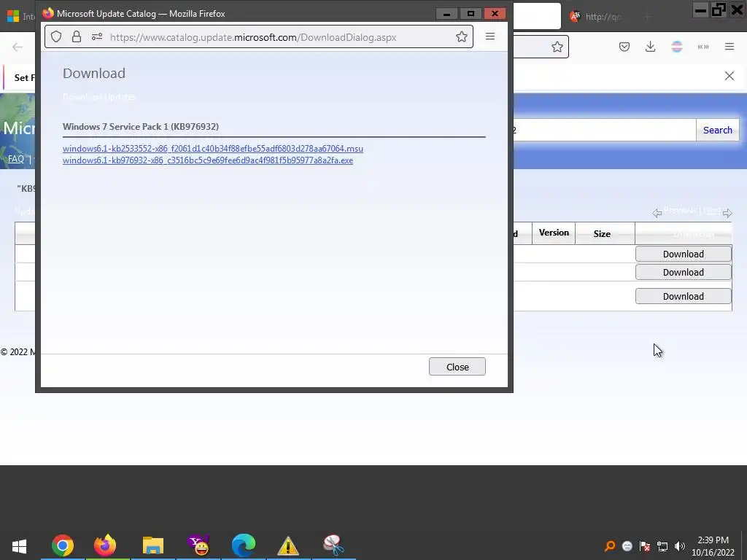Click the Firefox taskbar icon
The width and height of the screenshot is (747, 560).
coord(105,545)
